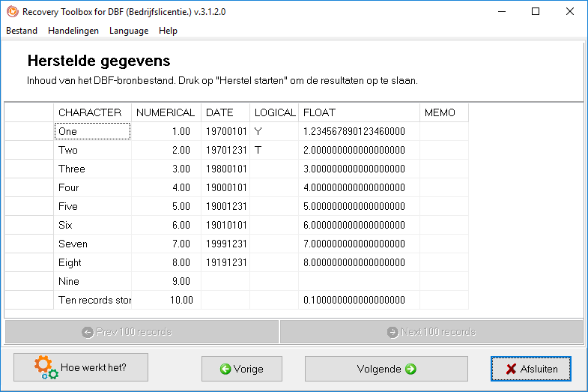This screenshot has width=588, height=392.
Task: Click the green right arrow on Volgende button
Action: tap(410, 369)
